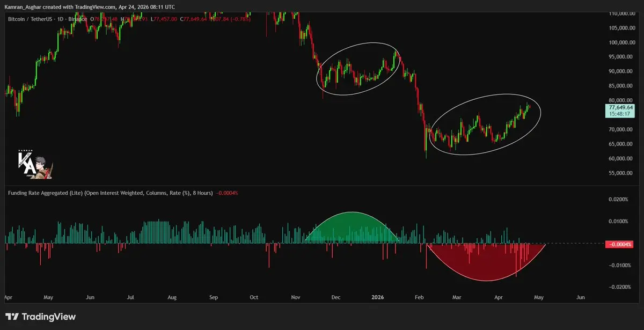Click the Mar label on time axis
This screenshot has height=330, width=644.
(x=457, y=297)
